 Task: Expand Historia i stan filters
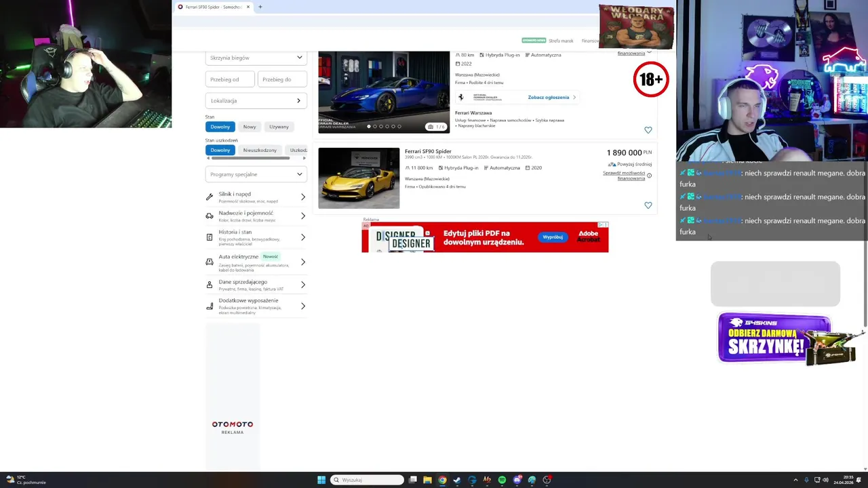pos(303,237)
